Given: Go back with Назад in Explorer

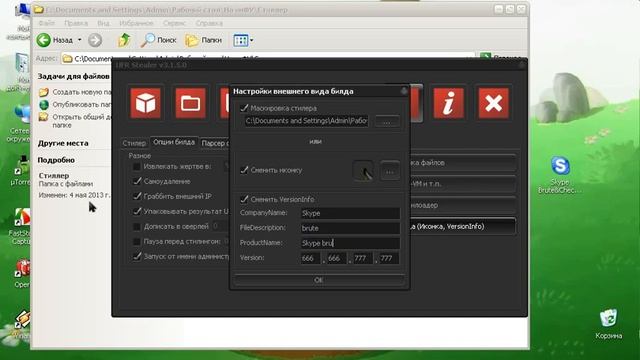Looking at the screenshot, I should point(55,40).
